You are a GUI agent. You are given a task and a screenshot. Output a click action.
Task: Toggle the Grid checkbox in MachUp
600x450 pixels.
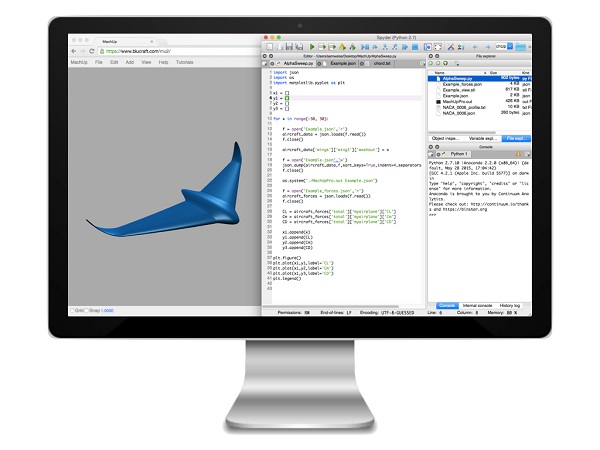point(72,310)
